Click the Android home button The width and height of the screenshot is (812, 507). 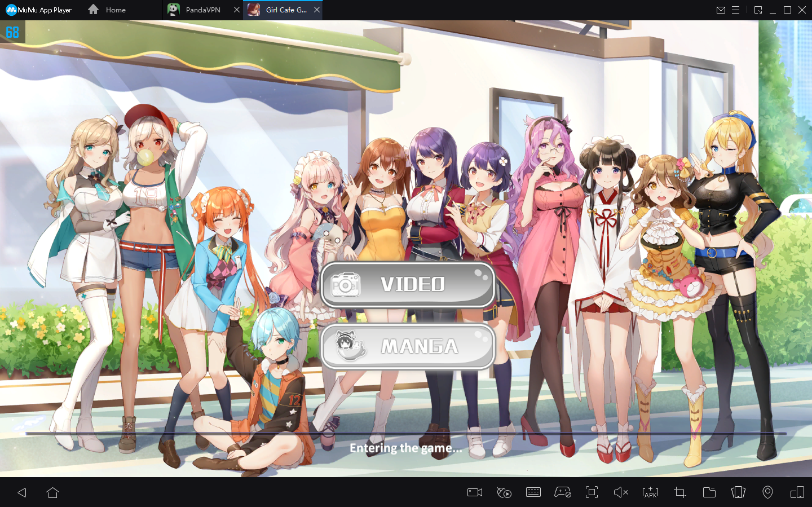52,492
